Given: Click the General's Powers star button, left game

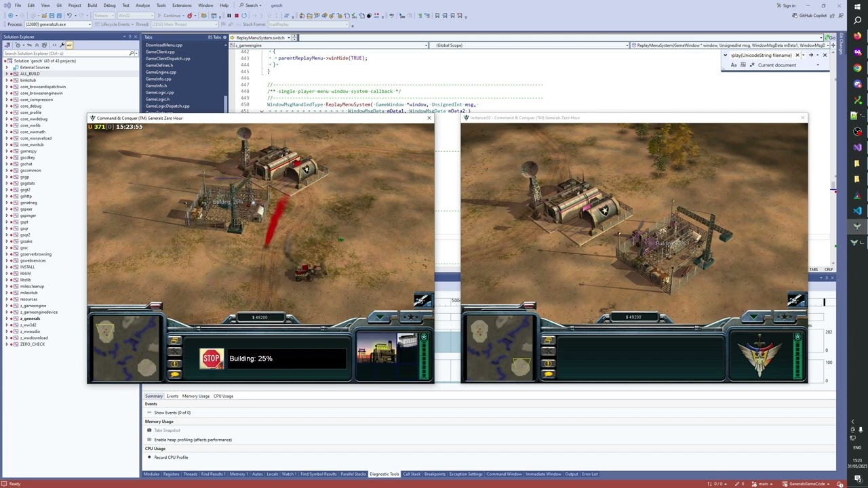Looking at the screenshot, I should click(x=411, y=317).
